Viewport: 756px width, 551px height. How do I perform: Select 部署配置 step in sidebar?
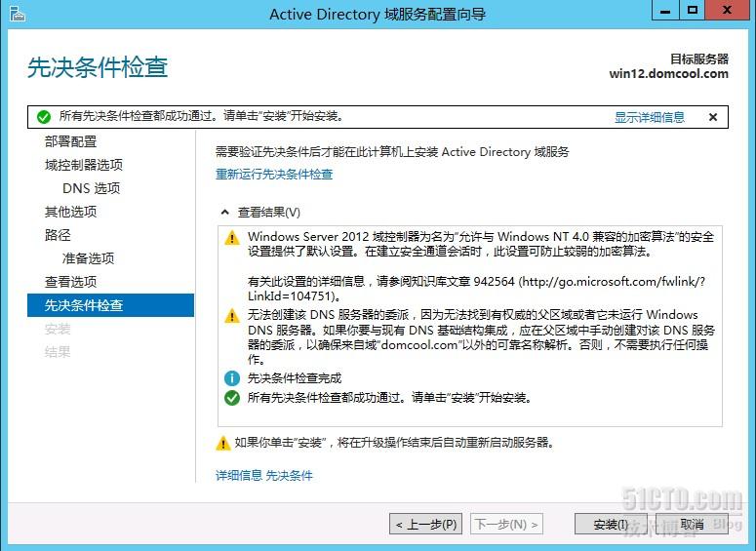point(71,141)
